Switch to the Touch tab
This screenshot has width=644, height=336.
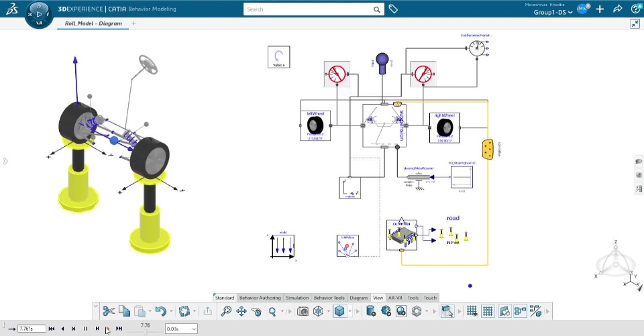click(x=431, y=298)
